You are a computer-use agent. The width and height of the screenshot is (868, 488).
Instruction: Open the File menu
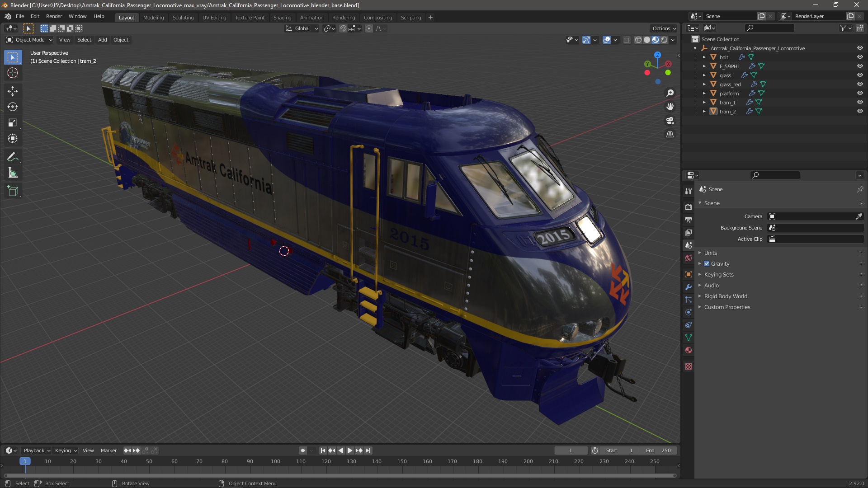tap(20, 16)
